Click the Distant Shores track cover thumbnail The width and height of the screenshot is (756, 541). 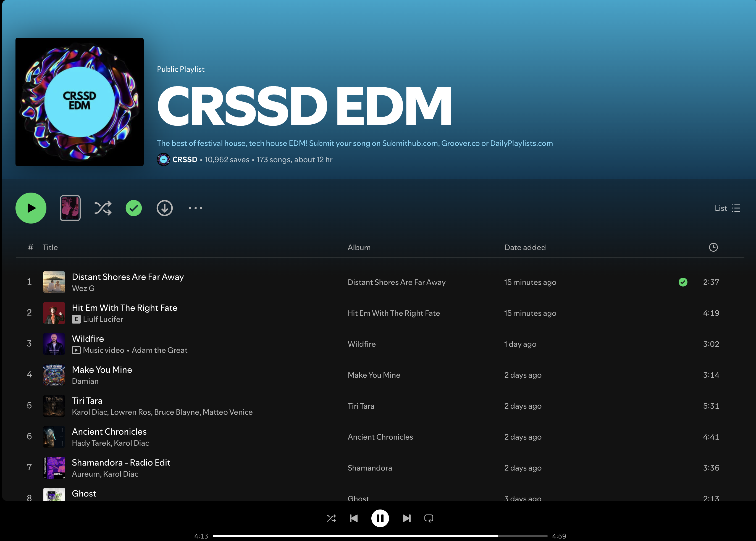coord(54,282)
